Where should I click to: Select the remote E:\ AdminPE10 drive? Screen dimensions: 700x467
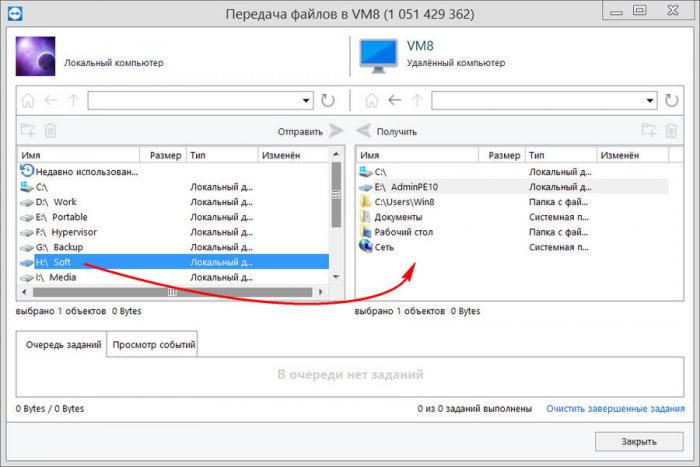pyautogui.click(x=513, y=187)
